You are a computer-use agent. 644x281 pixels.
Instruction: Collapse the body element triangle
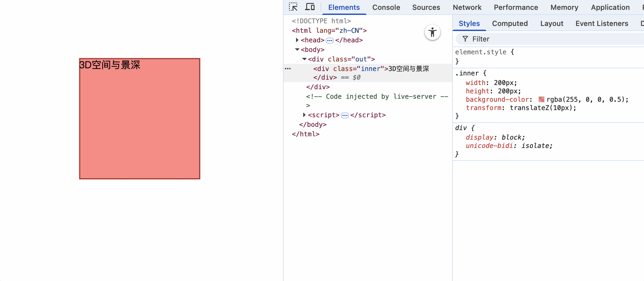pos(297,50)
